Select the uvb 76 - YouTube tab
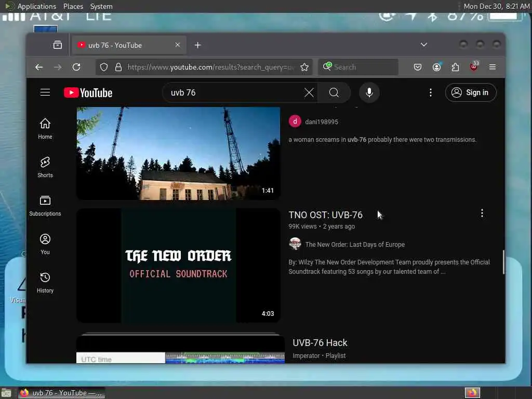532x399 pixels. (x=129, y=45)
